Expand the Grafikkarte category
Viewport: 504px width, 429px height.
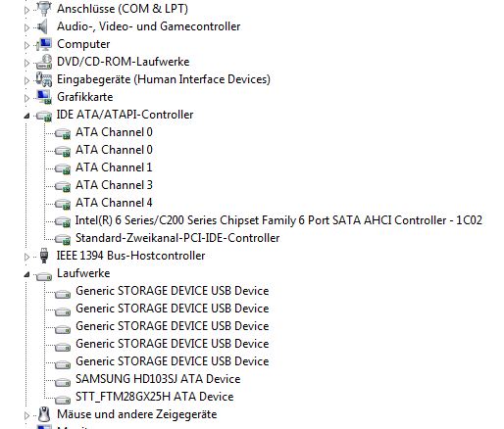point(26,98)
